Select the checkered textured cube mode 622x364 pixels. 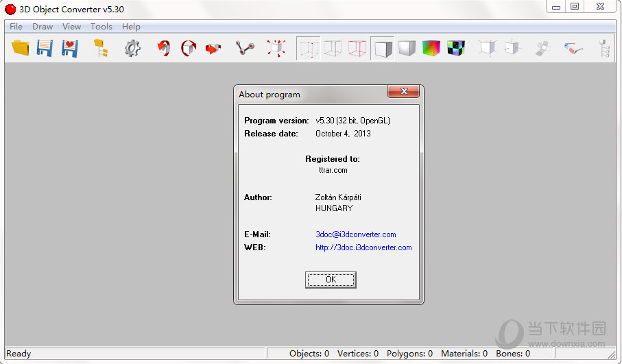(456, 48)
